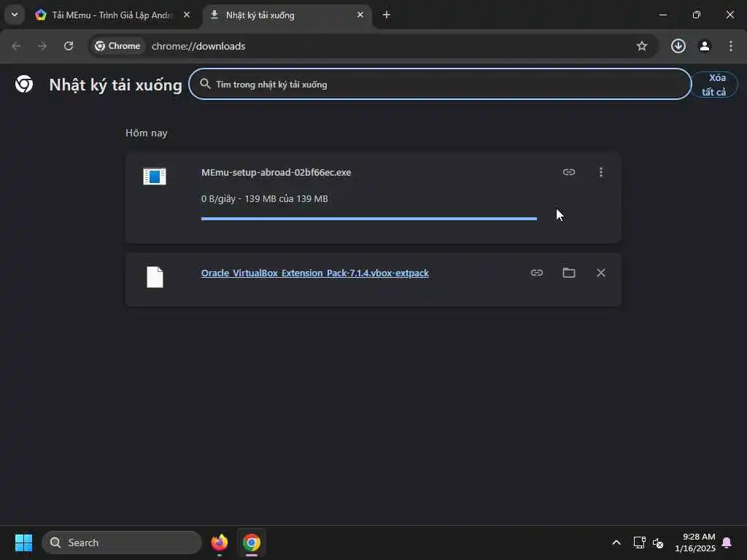Click the taskbar Search box
This screenshot has height=560, width=747.
[122, 542]
